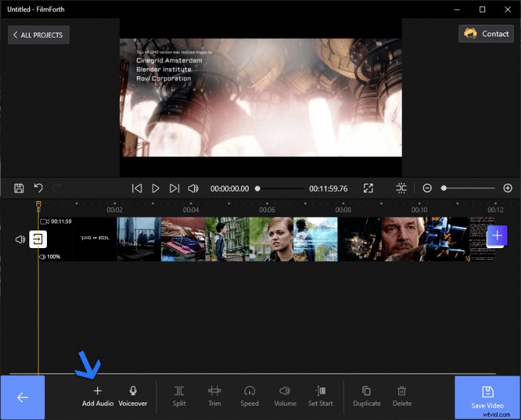Click the save project icon
Image resolution: width=521 pixels, height=420 pixels.
coord(19,188)
